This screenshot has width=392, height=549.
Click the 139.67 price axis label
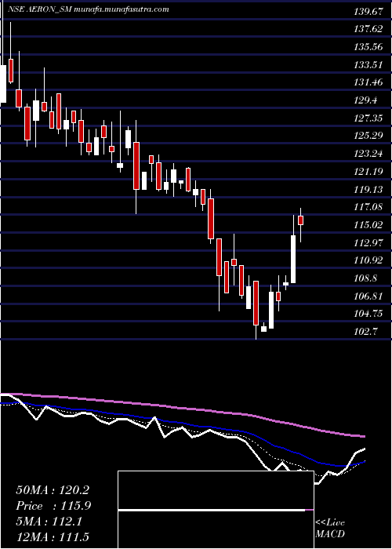pos(368,12)
